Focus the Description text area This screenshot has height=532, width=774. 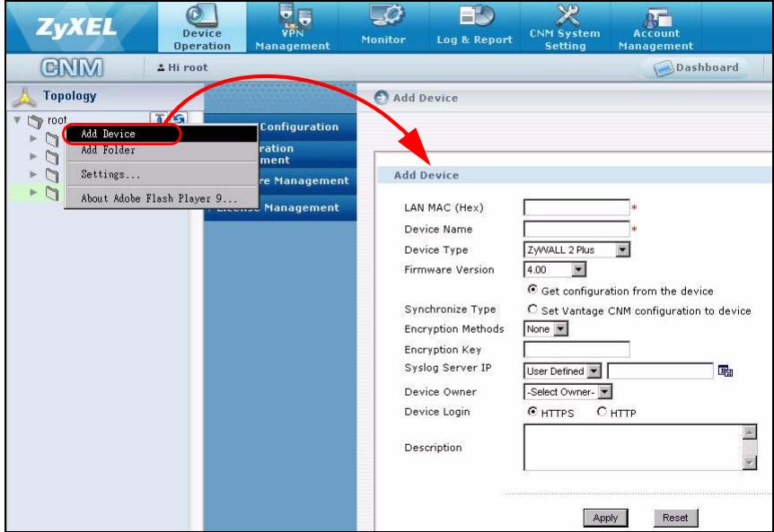pyautogui.click(x=633, y=448)
